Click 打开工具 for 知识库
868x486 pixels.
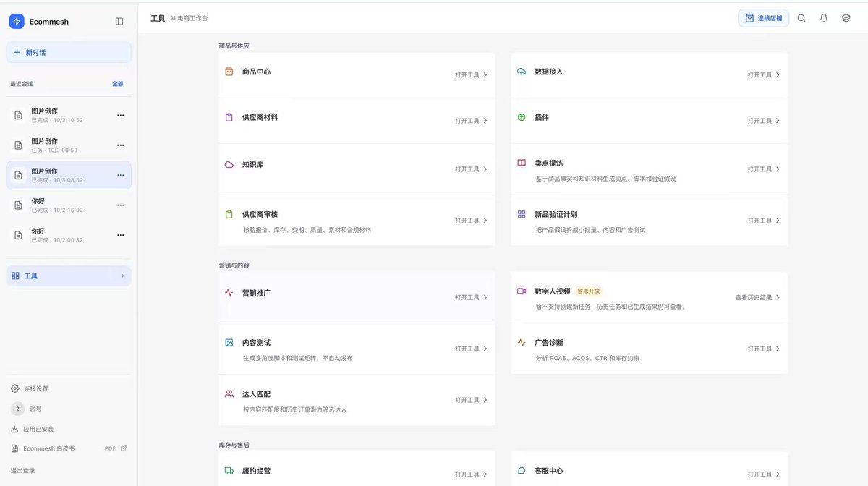(x=467, y=169)
